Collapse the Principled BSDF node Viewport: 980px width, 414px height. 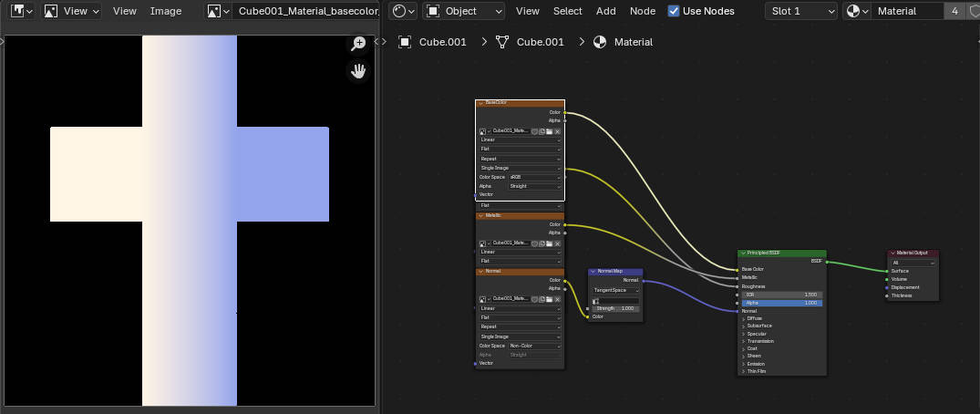[x=743, y=254]
